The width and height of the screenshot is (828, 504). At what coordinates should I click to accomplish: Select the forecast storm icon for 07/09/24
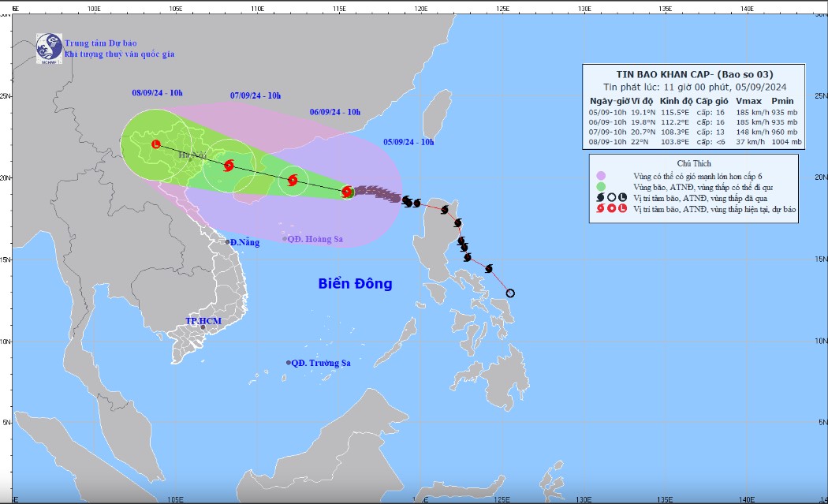[x=229, y=166]
